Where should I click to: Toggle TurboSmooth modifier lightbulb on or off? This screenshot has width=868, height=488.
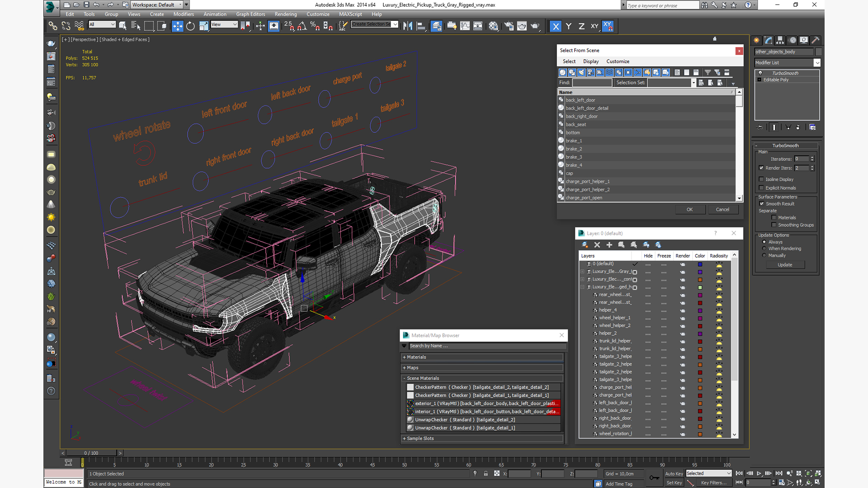760,73
